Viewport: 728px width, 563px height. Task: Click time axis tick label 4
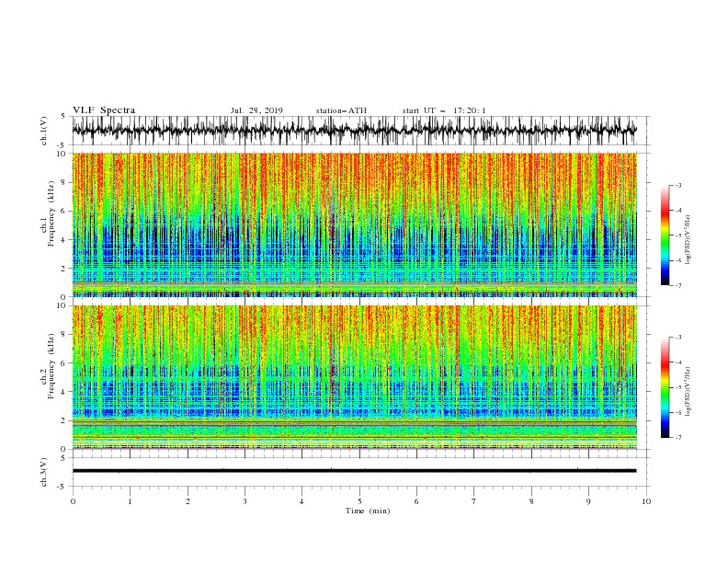(x=301, y=501)
